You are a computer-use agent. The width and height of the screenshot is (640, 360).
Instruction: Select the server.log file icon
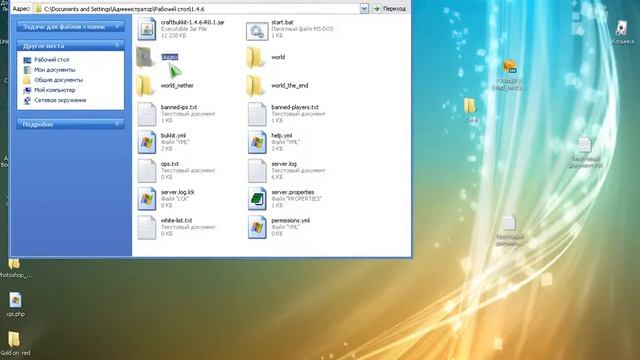(x=257, y=171)
